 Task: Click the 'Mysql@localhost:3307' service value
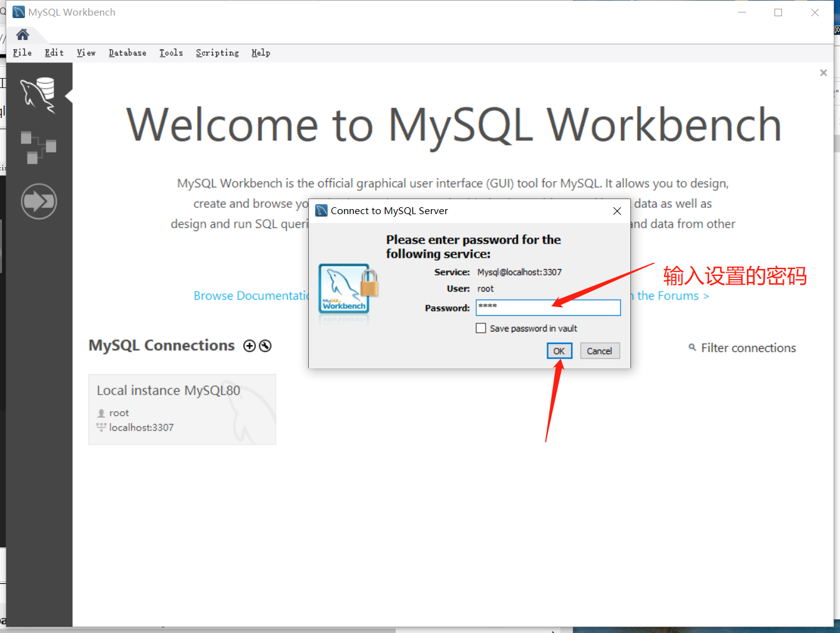519,272
